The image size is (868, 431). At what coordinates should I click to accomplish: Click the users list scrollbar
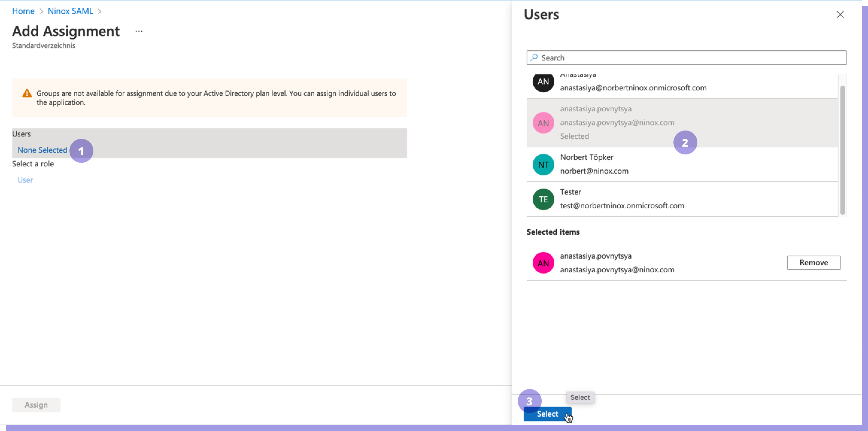[842, 150]
